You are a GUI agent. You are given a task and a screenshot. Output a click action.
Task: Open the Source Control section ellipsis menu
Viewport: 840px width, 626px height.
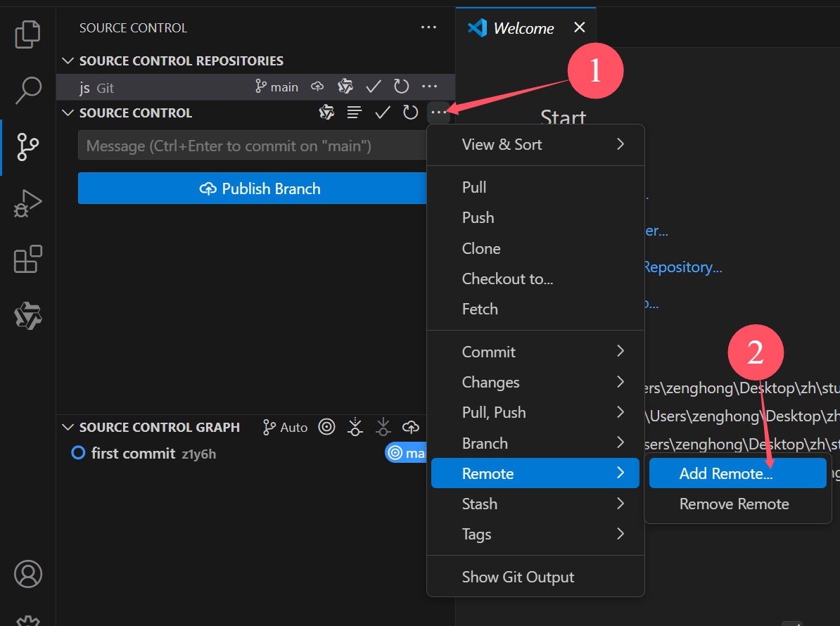click(439, 113)
